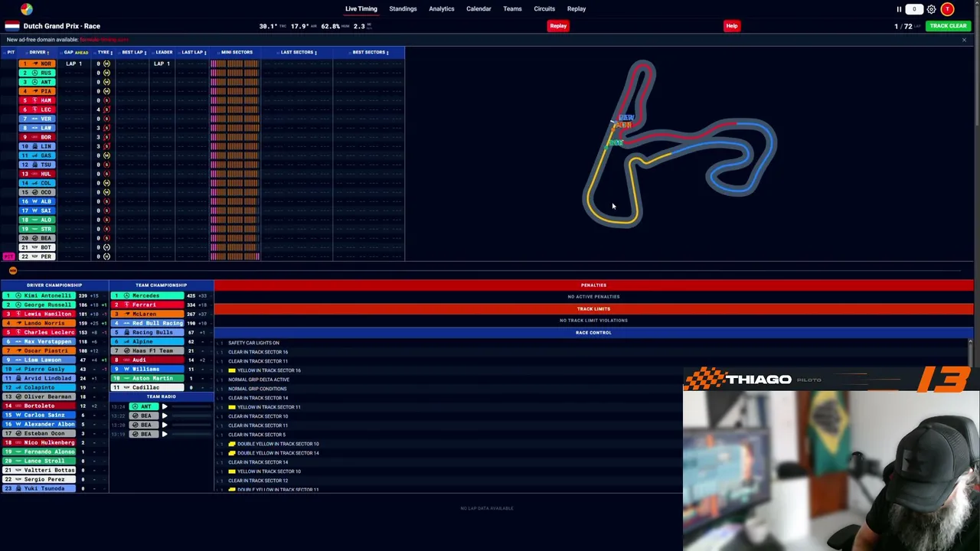
Task: Switch to the Analytics tab
Action: 442,9
